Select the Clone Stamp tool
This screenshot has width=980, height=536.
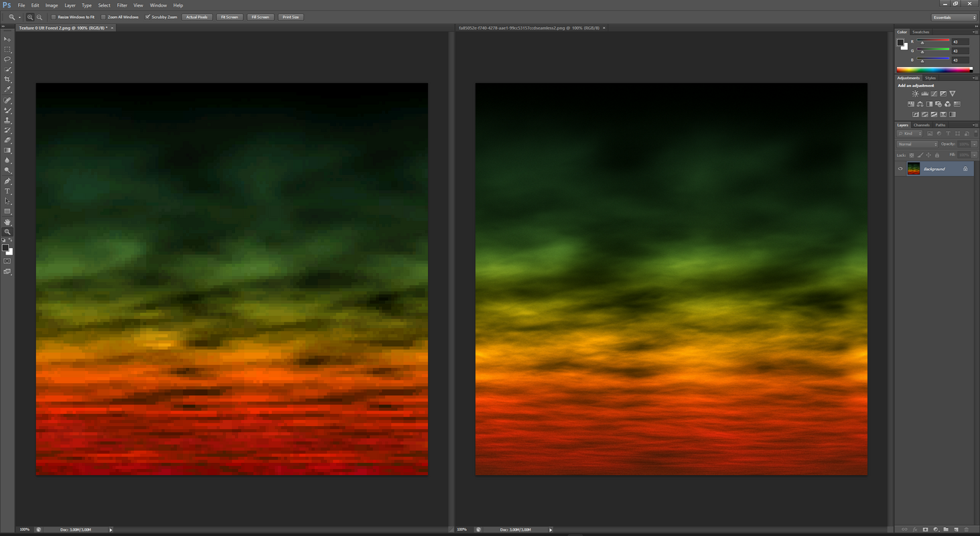click(7, 121)
